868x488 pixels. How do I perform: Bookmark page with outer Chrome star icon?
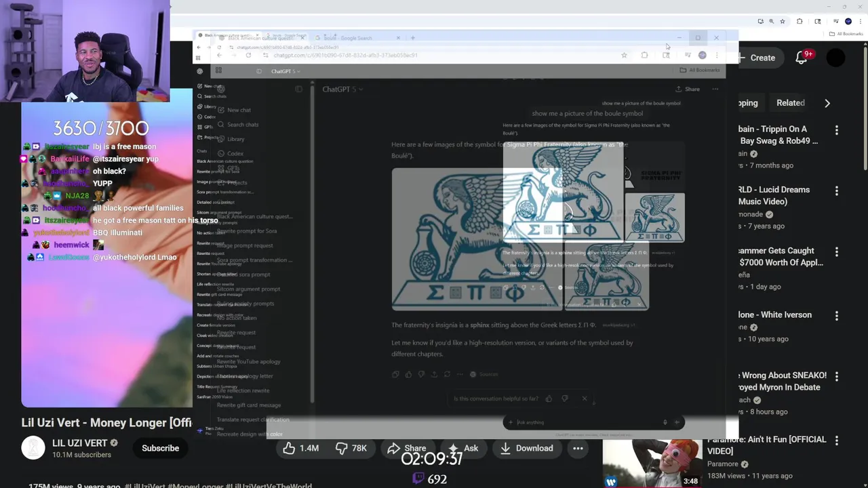point(783,21)
